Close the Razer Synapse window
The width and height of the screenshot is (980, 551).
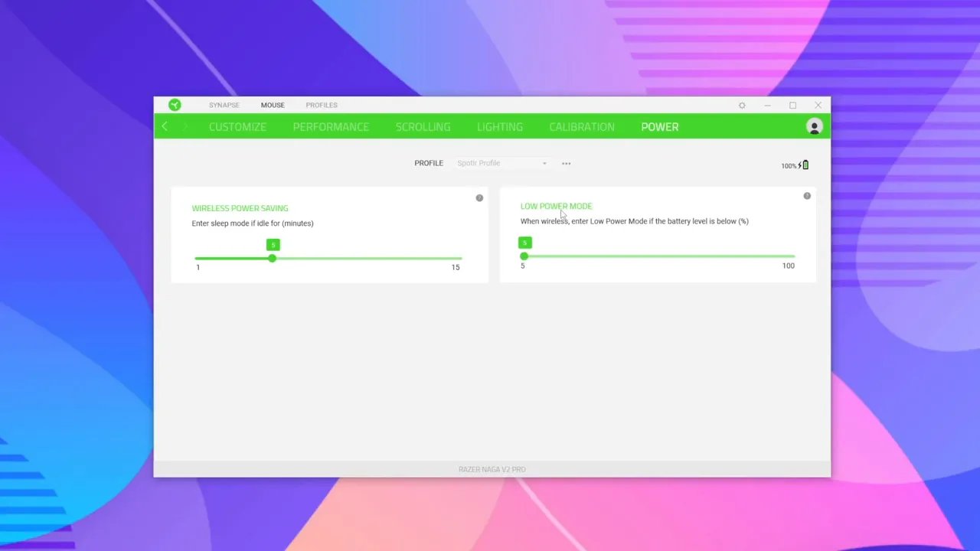(x=818, y=105)
